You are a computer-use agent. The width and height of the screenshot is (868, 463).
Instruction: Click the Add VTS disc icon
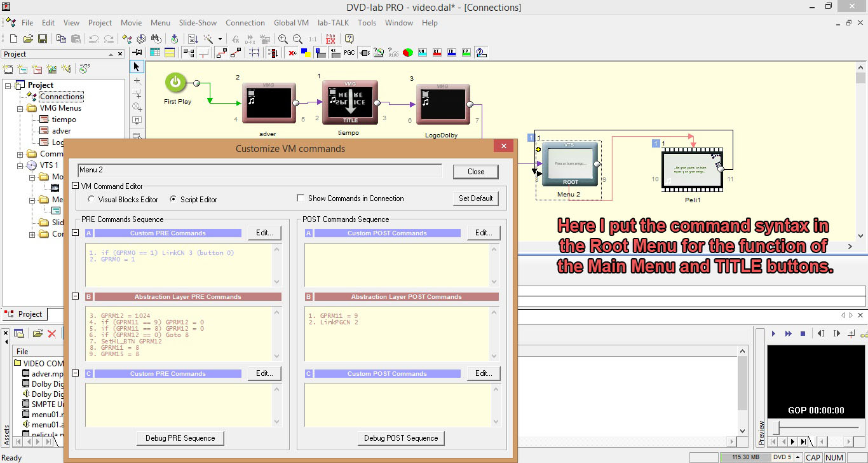point(85,69)
